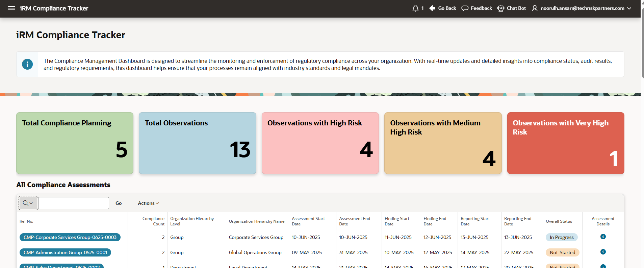Sort by Assessment End Date header
Image resolution: width=644 pixels, height=268 pixels.
coord(355,221)
